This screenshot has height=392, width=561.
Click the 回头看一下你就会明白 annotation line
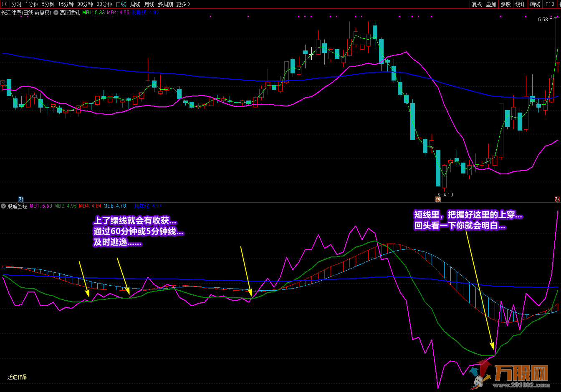[460, 226]
